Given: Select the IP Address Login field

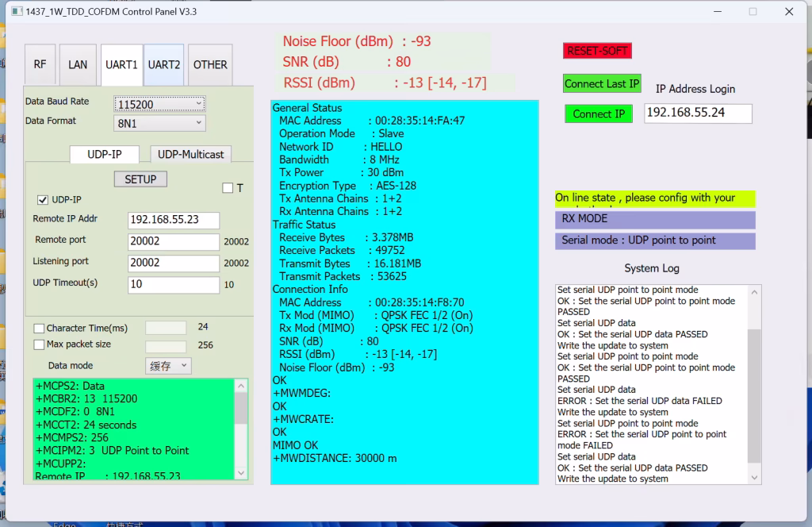Looking at the screenshot, I should click(697, 113).
